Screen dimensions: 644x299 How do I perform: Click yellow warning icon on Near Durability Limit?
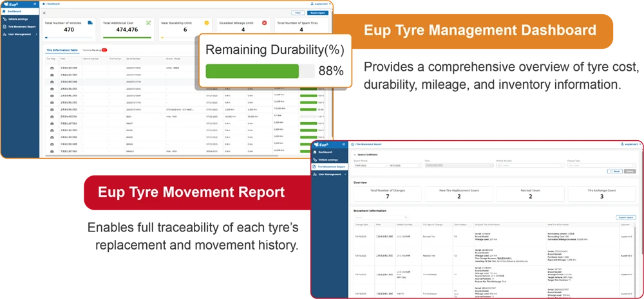(207, 23)
